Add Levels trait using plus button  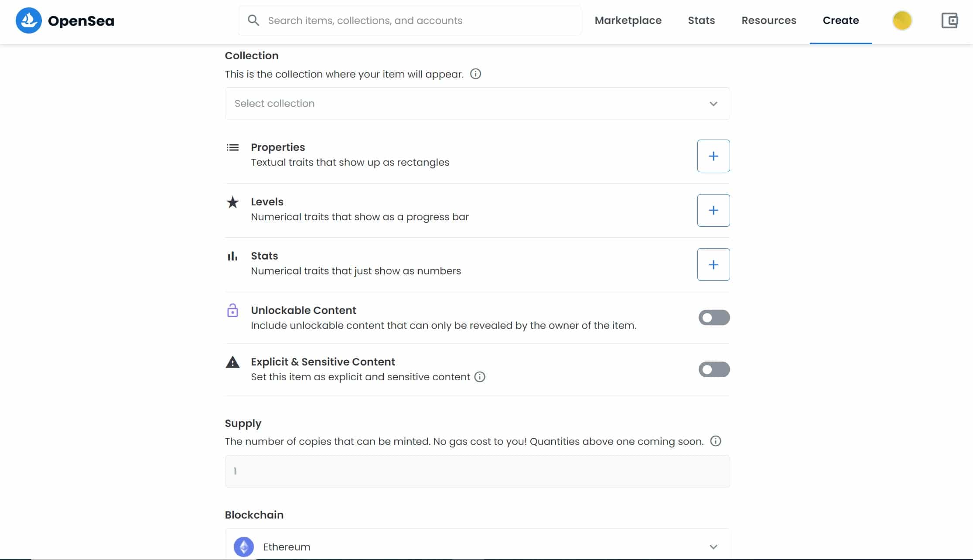(713, 210)
